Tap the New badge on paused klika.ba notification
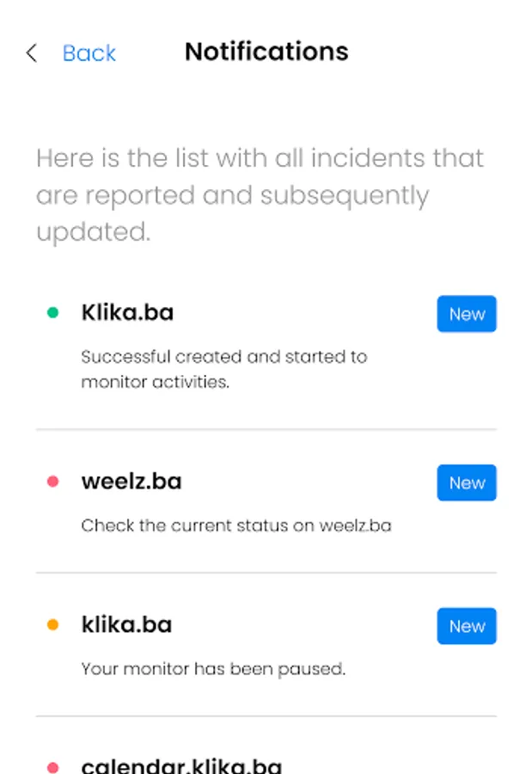Screen dimensions: 532x774 click(467, 626)
